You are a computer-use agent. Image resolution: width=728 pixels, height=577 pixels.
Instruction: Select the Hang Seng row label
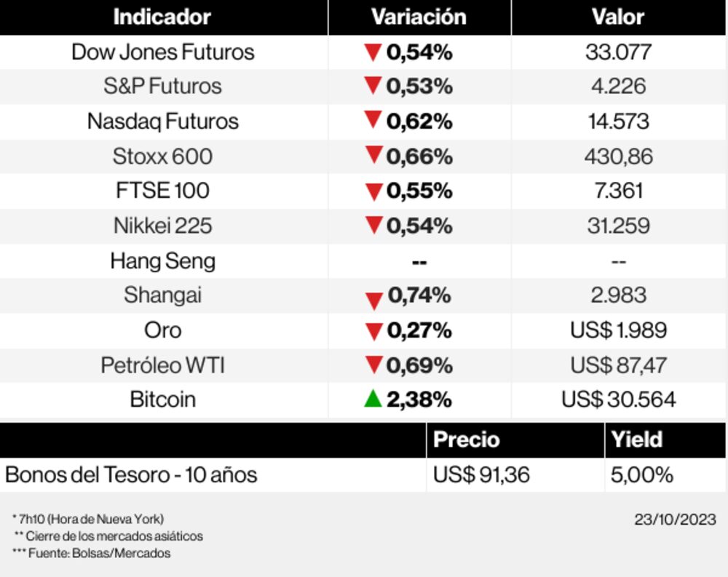(x=163, y=260)
